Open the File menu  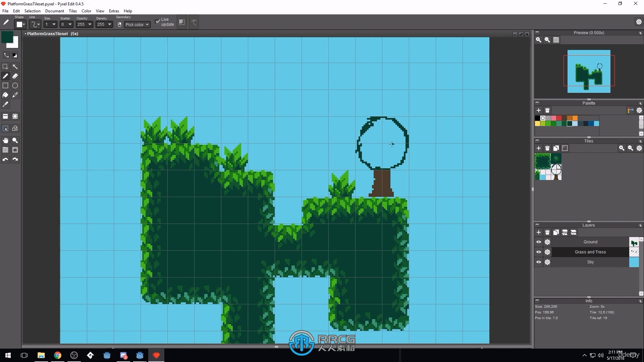point(6,11)
